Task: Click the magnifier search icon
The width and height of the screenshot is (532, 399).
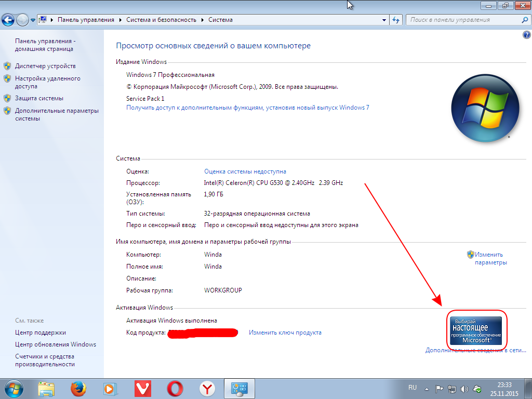Action: (525, 20)
